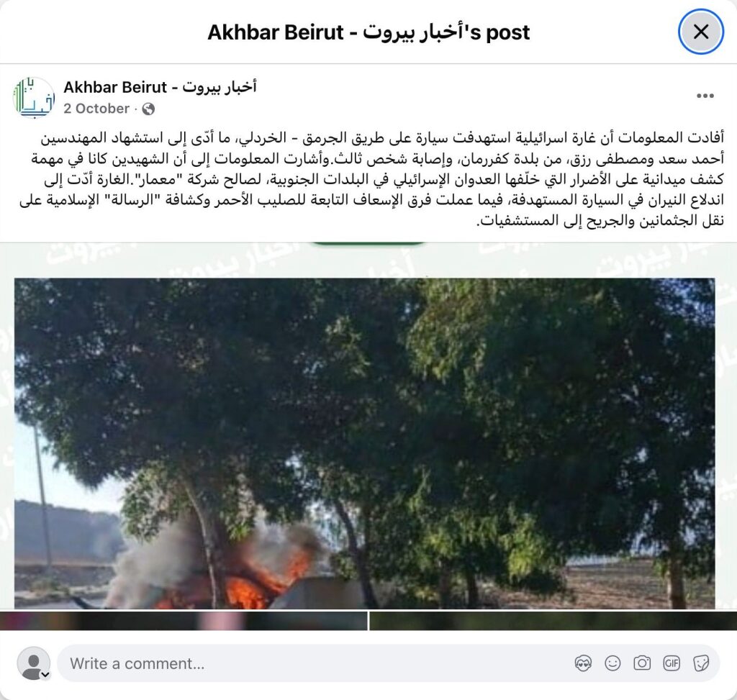The height and width of the screenshot is (700, 737).
Task: Attach a photo with the camera icon
Action: pos(642,663)
